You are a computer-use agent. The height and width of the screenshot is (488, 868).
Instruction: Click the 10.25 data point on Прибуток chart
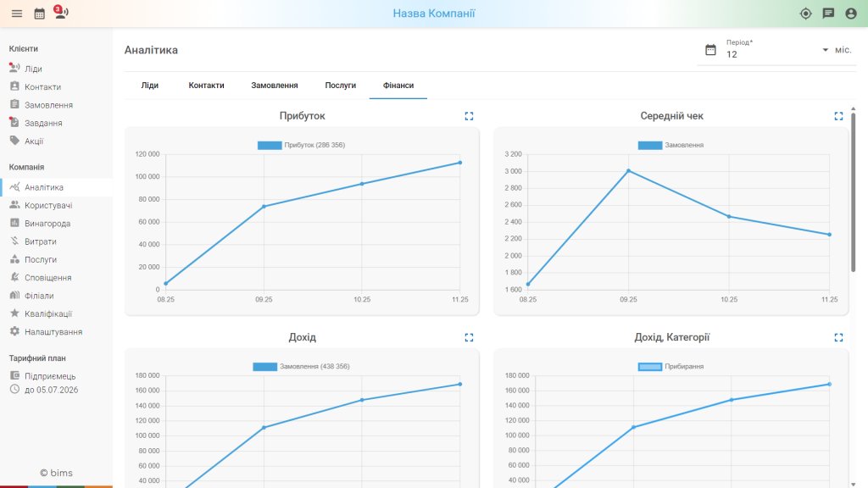click(x=362, y=184)
